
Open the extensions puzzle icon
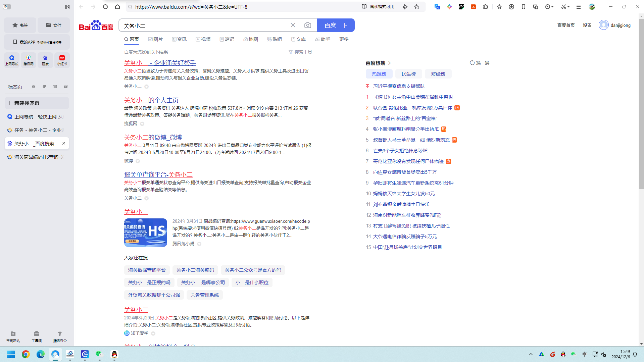coord(486,7)
